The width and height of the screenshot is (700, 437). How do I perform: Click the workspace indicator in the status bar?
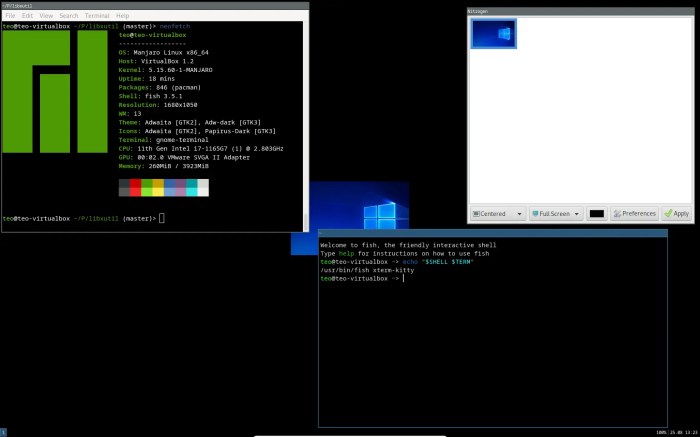pos(3,432)
